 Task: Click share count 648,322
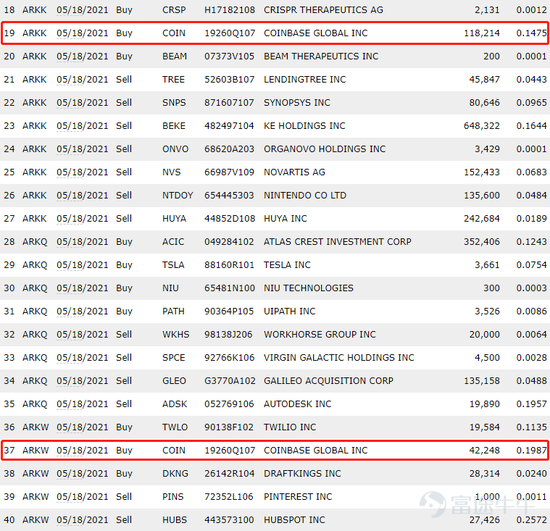482,126
